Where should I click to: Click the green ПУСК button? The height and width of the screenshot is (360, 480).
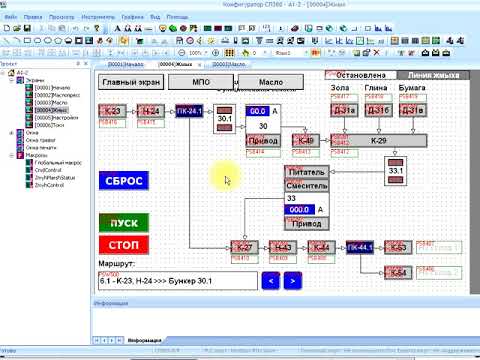[124, 223]
